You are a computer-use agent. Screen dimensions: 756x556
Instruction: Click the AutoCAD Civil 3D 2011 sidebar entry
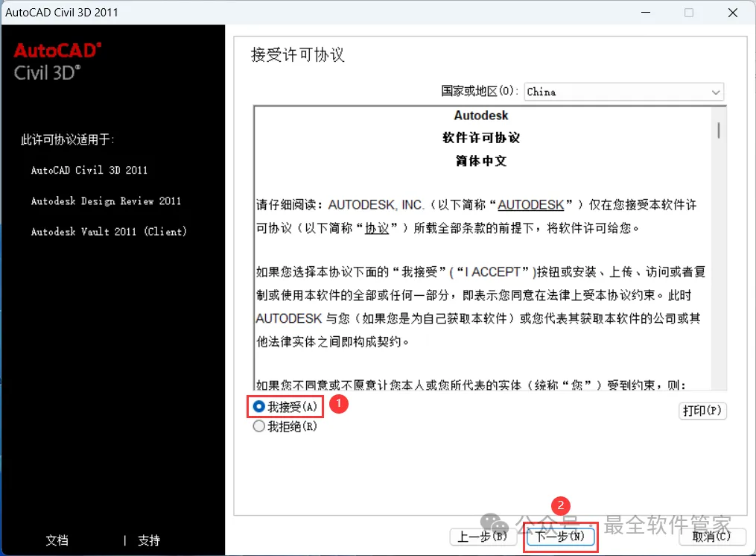89,170
